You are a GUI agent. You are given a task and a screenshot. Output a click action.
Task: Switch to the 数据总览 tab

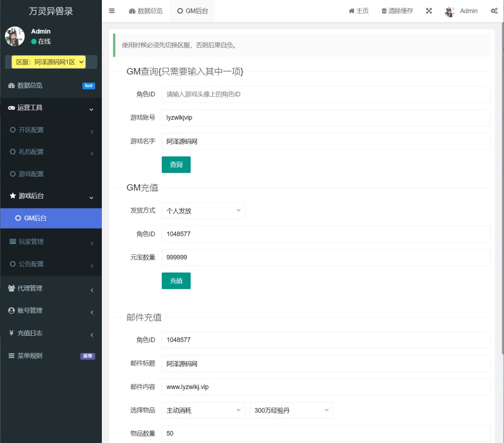146,11
